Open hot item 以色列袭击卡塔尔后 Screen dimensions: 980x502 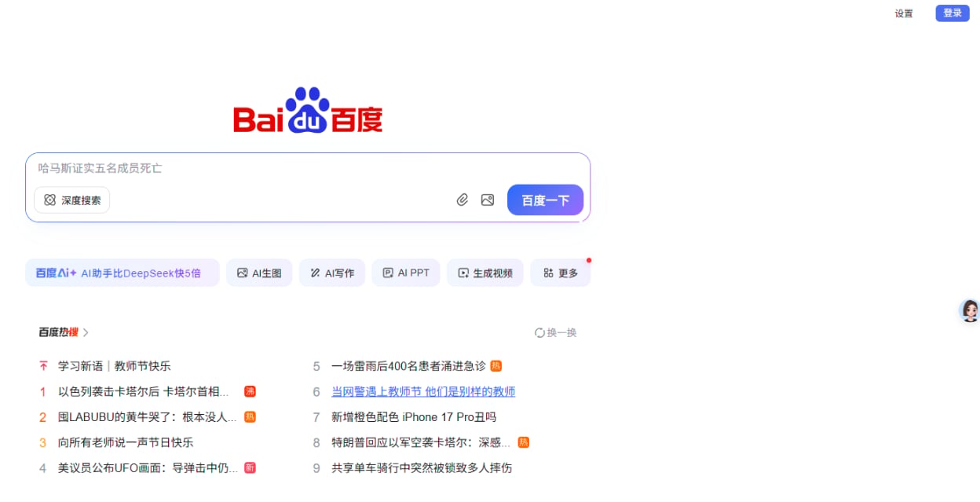(x=144, y=391)
